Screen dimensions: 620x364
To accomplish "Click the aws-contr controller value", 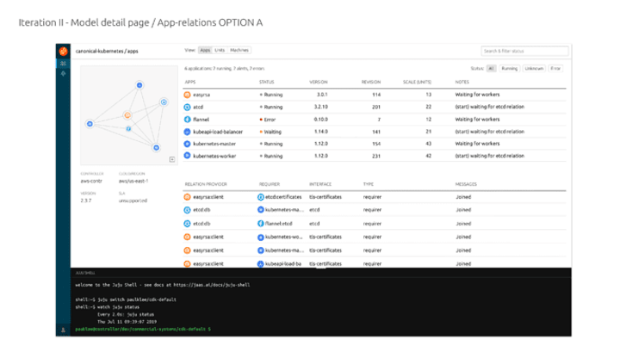I will (x=91, y=181).
